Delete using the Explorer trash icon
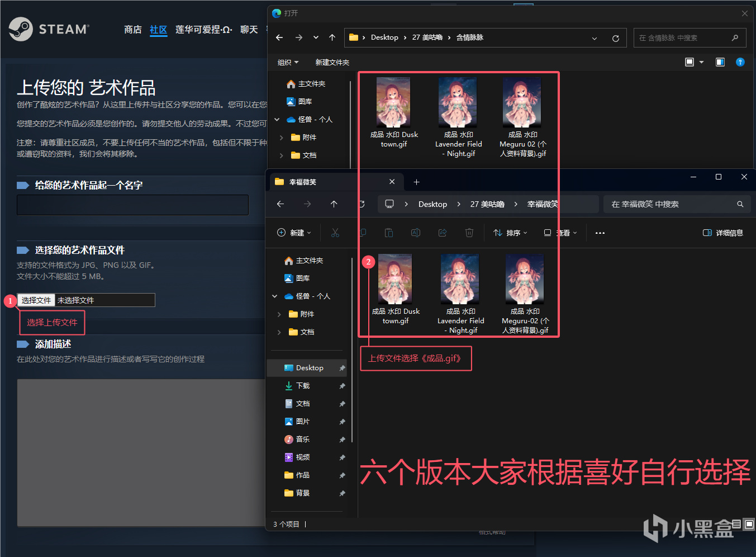 point(469,233)
